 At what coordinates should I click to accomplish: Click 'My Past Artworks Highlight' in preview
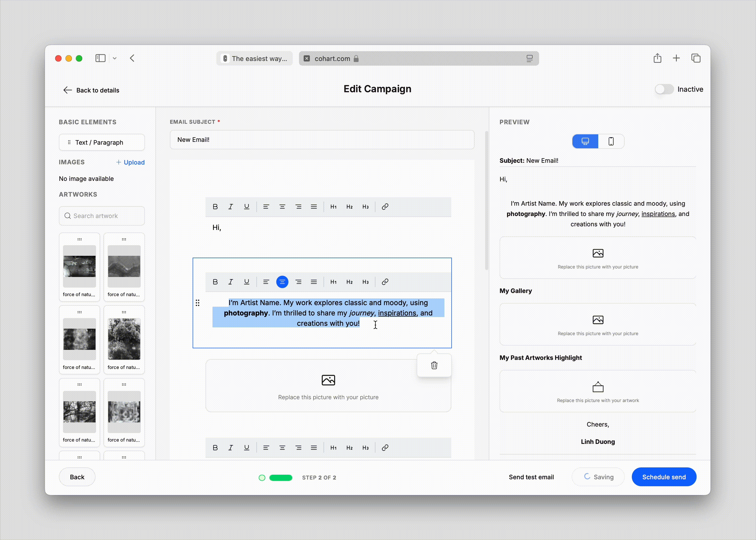tap(541, 358)
